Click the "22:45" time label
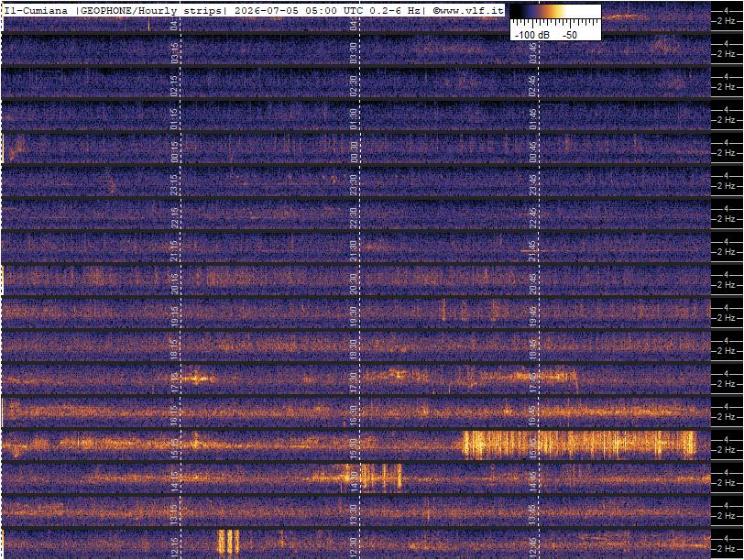Screen dimensions: 744x560 click(533, 218)
